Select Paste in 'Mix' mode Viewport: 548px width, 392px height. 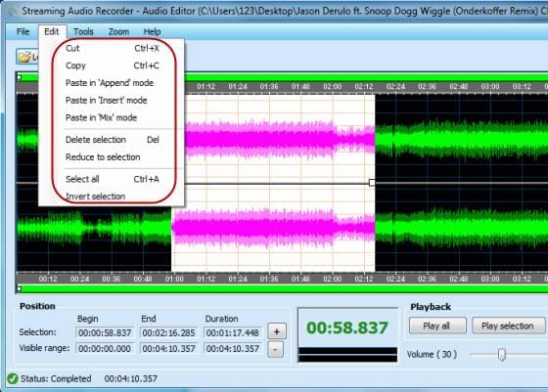[x=113, y=117]
